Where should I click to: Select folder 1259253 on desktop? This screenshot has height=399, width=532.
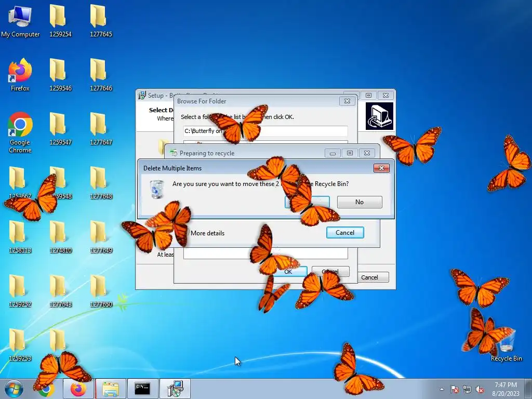20,345
